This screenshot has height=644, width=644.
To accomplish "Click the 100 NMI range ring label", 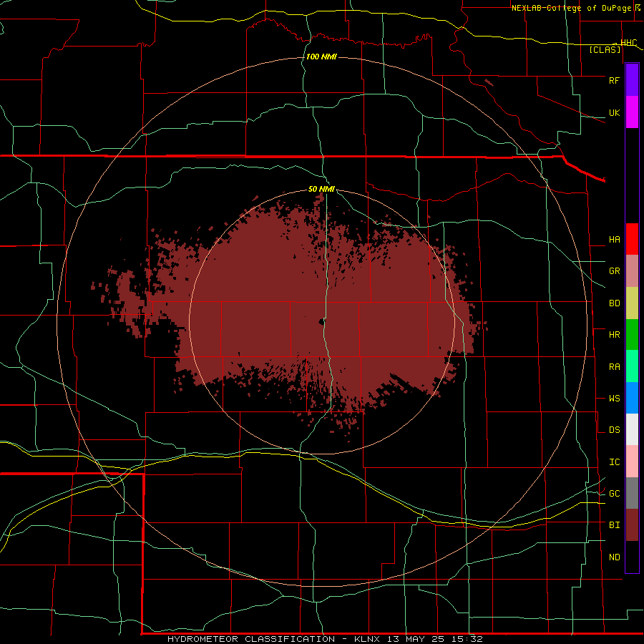I will click(x=321, y=57).
